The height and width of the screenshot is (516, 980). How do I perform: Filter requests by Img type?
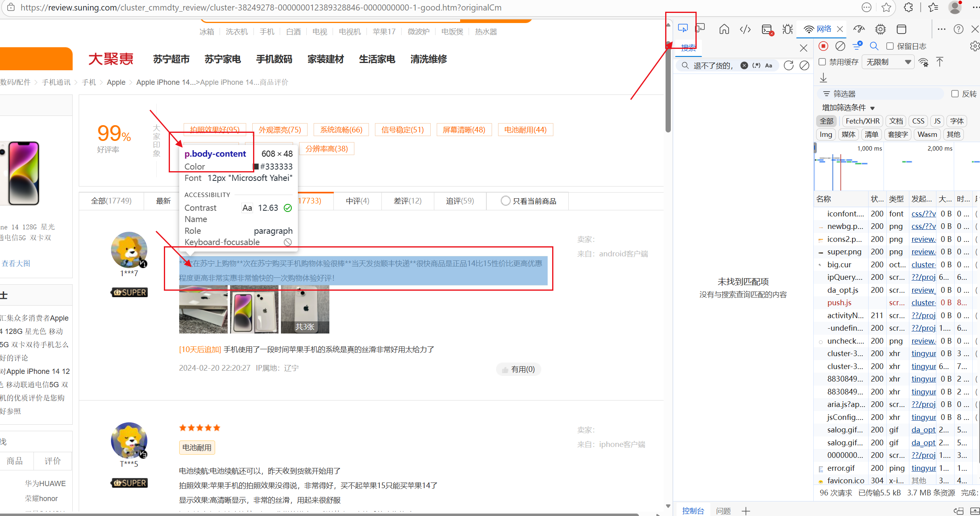click(x=826, y=134)
